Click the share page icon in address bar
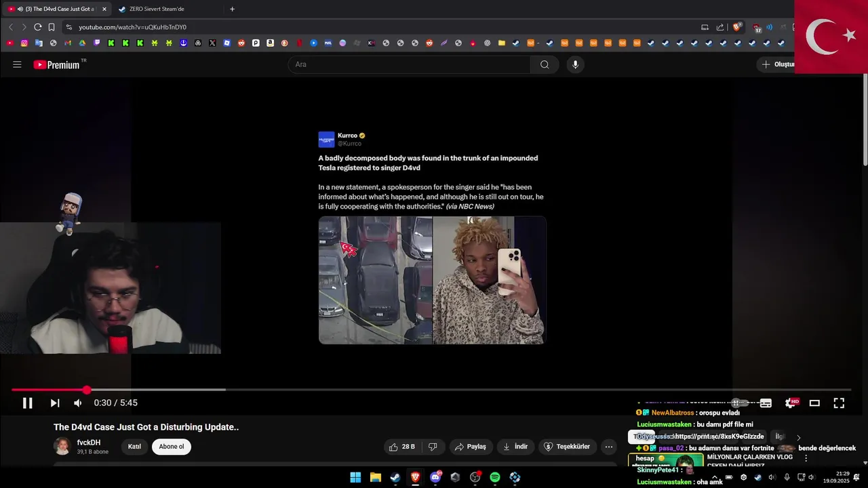868x488 pixels. click(720, 27)
